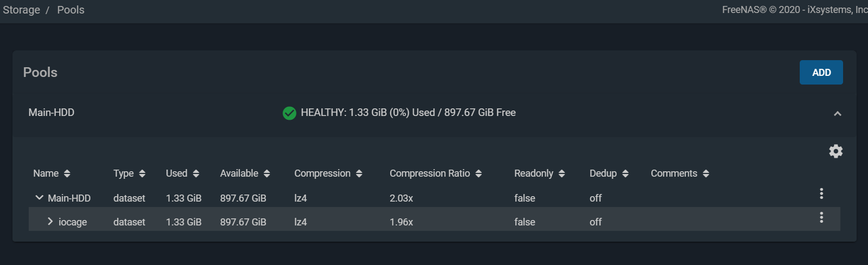Sort by Dedup column arrows
The width and height of the screenshot is (868, 265).
pyautogui.click(x=625, y=173)
